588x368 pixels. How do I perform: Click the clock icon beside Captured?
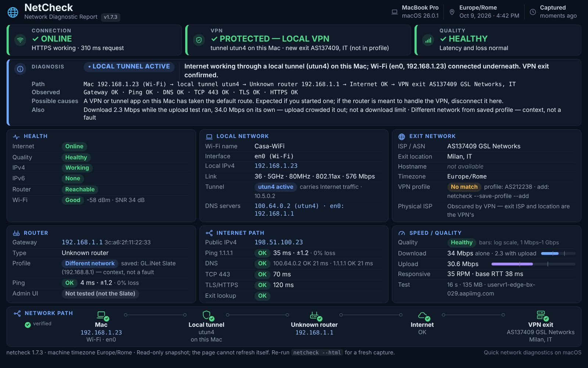(533, 12)
